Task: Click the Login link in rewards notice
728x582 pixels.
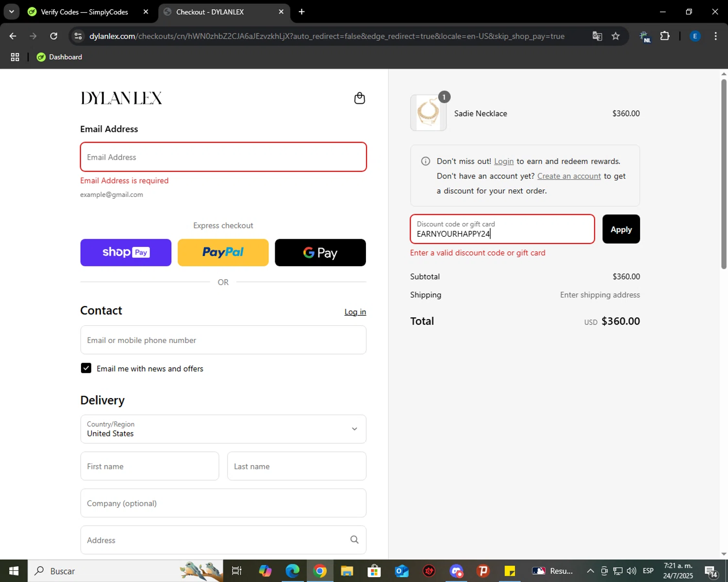Action: pos(504,161)
